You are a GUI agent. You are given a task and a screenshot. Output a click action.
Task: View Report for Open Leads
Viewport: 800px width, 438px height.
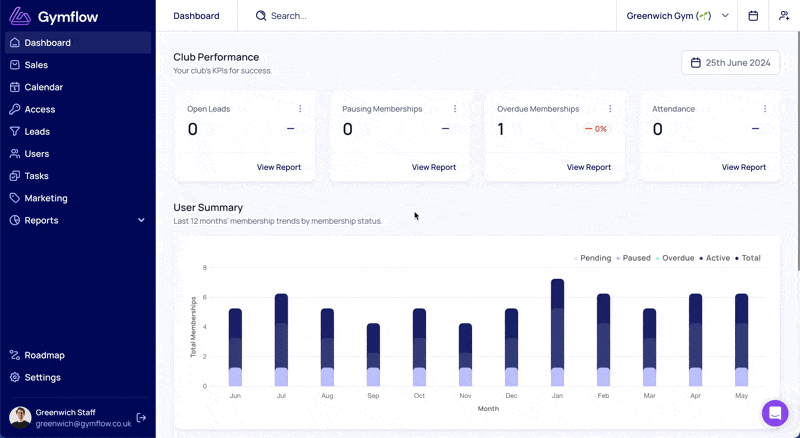click(279, 167)
